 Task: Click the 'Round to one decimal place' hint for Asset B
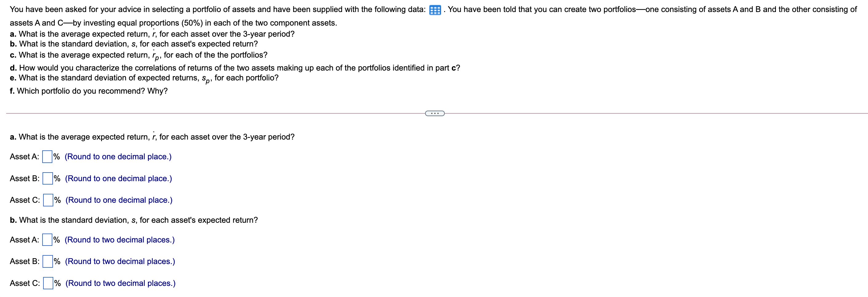click(x=119, y=178)
